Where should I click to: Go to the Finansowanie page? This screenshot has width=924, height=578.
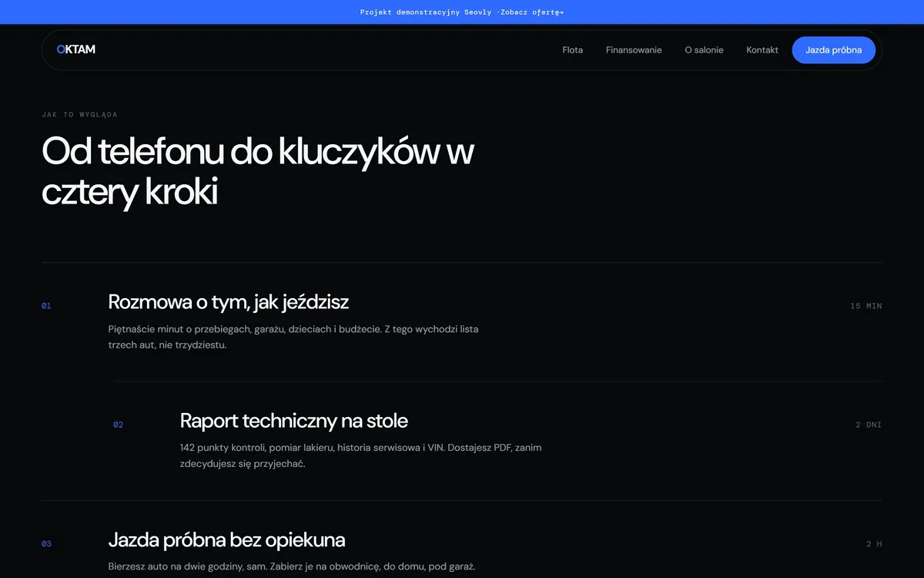point(634,50)
